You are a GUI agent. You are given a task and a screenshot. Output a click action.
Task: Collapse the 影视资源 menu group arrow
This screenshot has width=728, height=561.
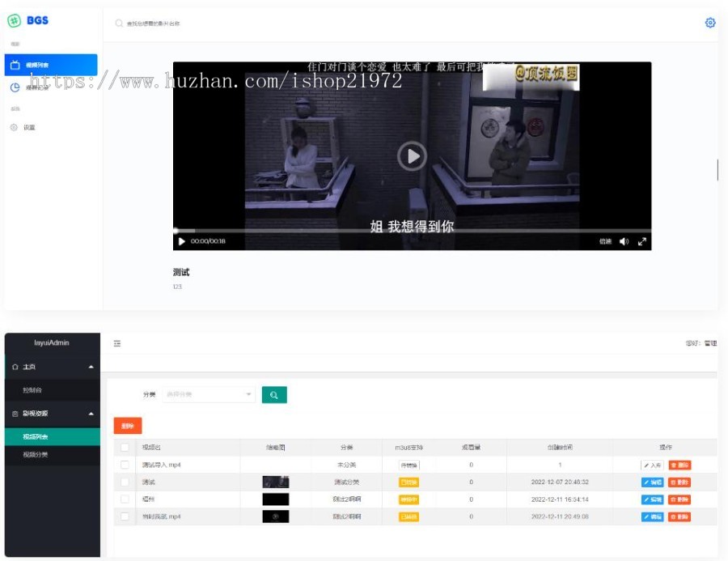click(91, 413)
